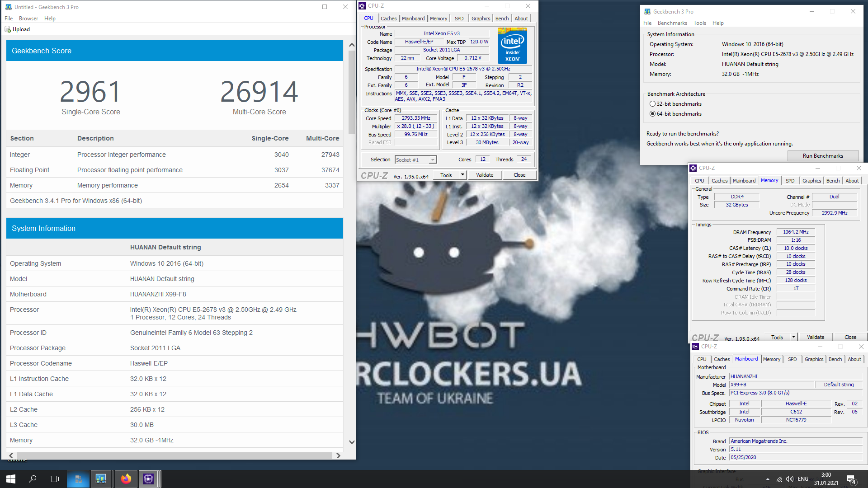Open Firefox from the taskbar

pos(126,479)
